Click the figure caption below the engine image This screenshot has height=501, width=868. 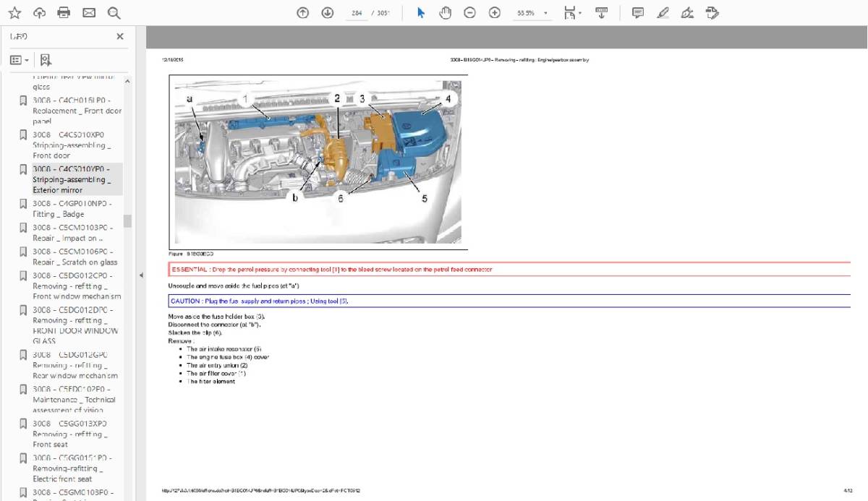click(x=191, y=254)
